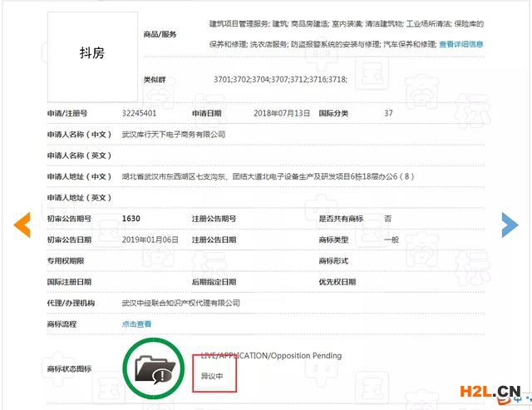This screenshot has width=532, height=410.
Task: Select the similar group codes 3701;3702;3704
Action: (x=280, y=79)
